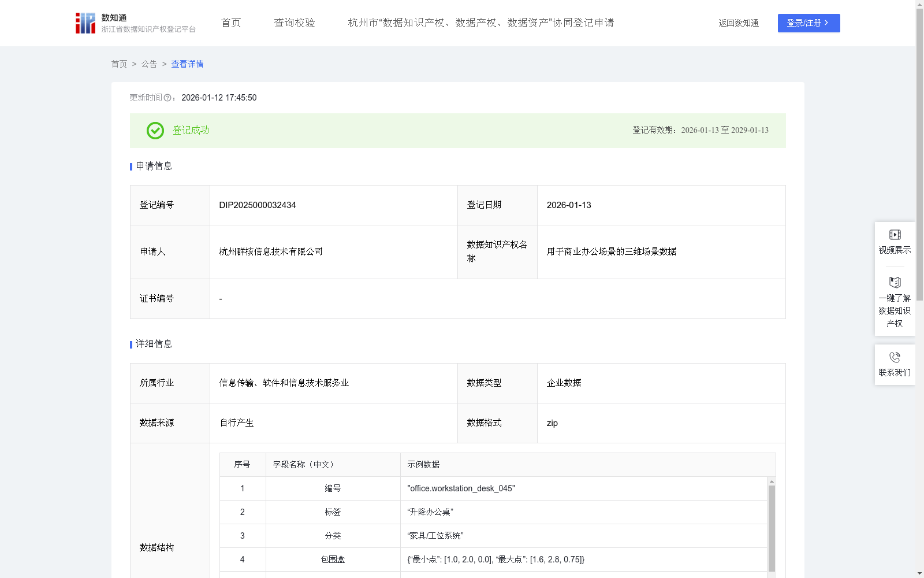Click the 申请信息 section heading

(154, 166)
